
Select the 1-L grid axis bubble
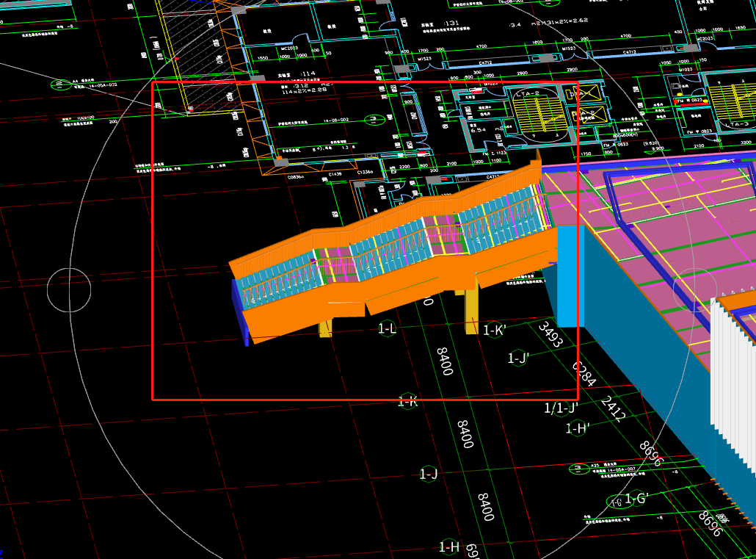point(387,329)
